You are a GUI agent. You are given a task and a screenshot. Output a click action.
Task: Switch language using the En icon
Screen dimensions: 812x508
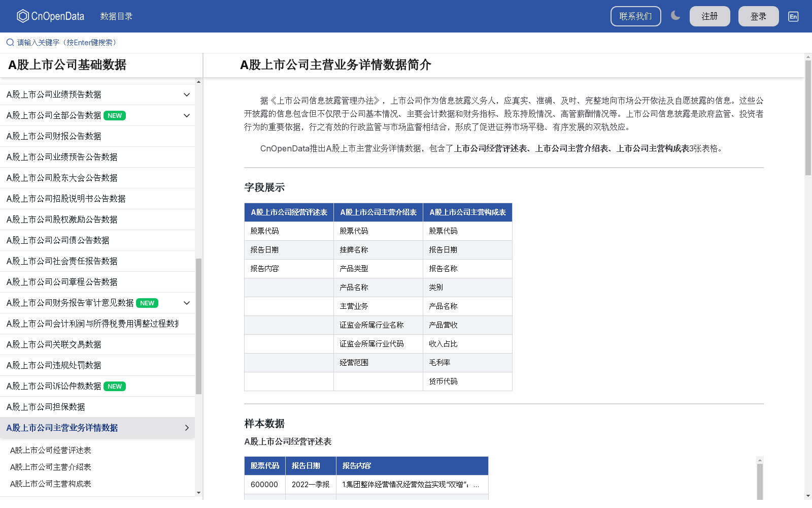(x=793, y=16)
